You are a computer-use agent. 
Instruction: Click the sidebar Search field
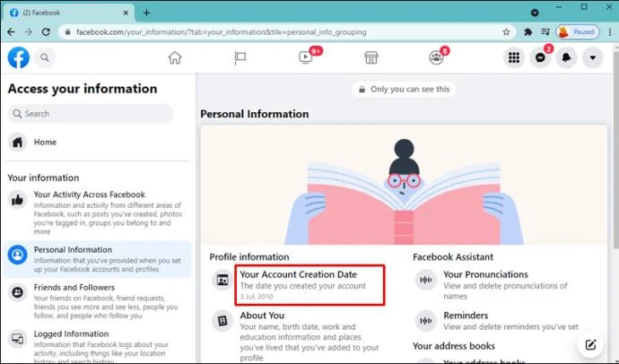click(x=91, y=114)
